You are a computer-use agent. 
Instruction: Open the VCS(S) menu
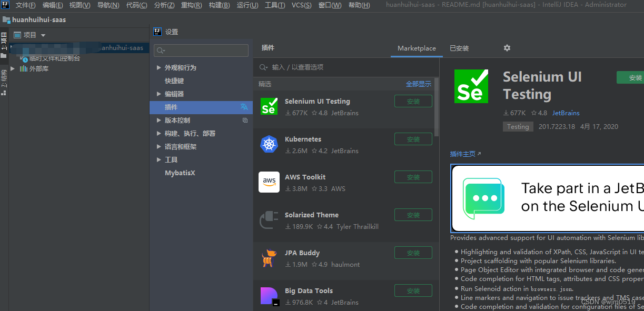(302, 5)
